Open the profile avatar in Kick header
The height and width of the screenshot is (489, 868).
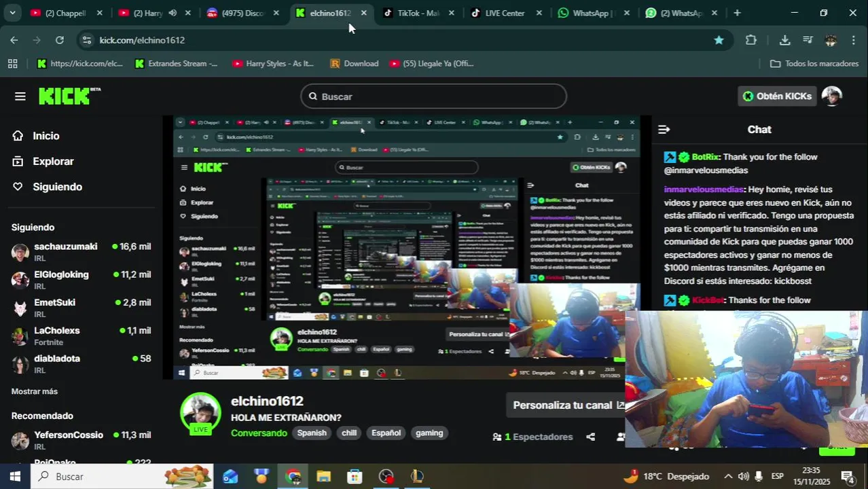832,96
